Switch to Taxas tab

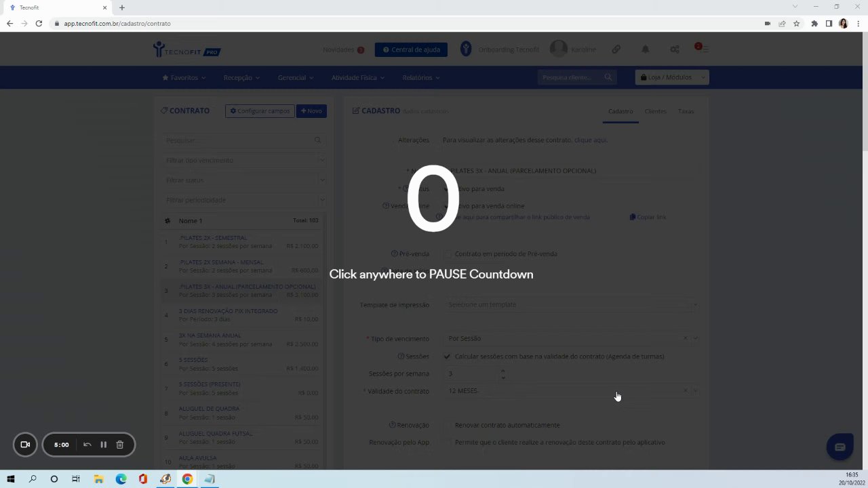(686, 111)
